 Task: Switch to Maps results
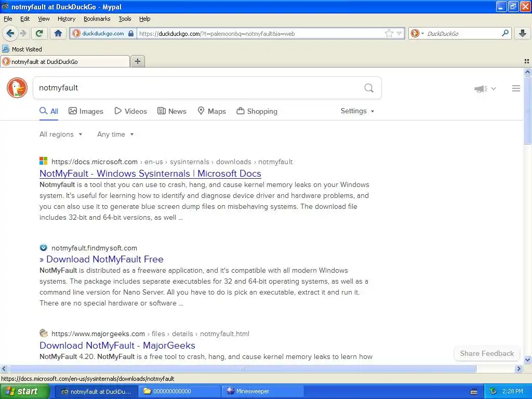212,111
